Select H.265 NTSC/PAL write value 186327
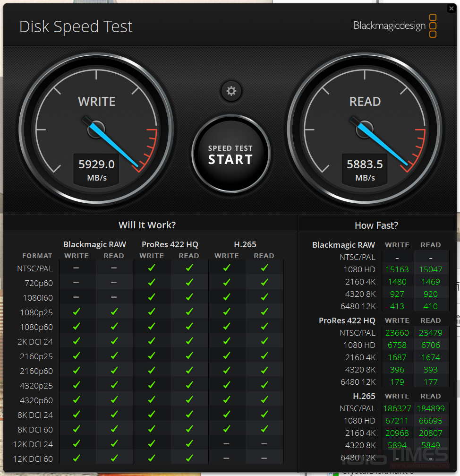460x476 pixels. (x=397, y=408)
